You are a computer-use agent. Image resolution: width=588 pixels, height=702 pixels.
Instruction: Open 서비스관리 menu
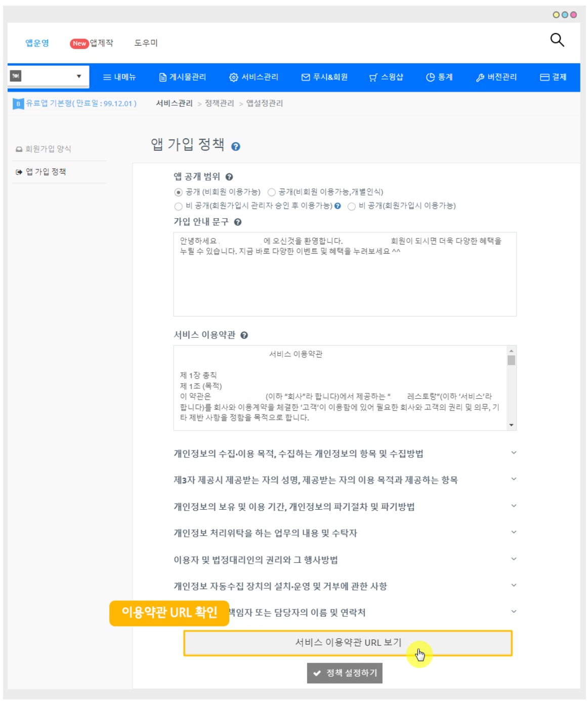[x=254, y=77]
